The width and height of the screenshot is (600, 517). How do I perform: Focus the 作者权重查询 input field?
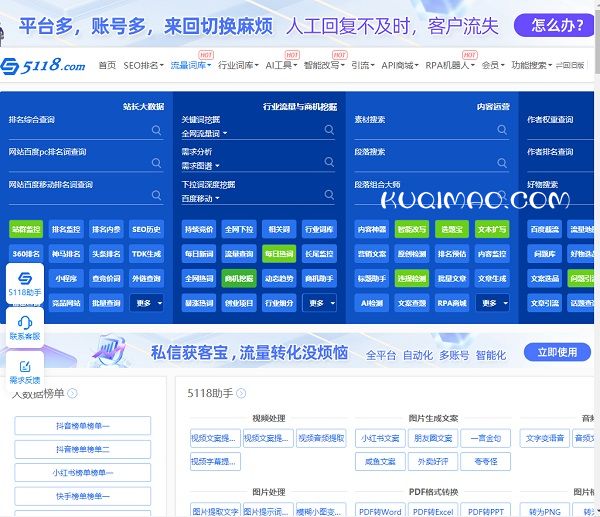(560, 130)
